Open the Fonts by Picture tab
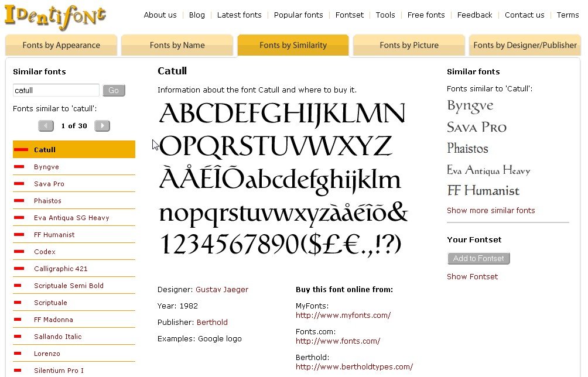Image resolution: width=588 pixels, height=377 pixels. click(408, 45)
